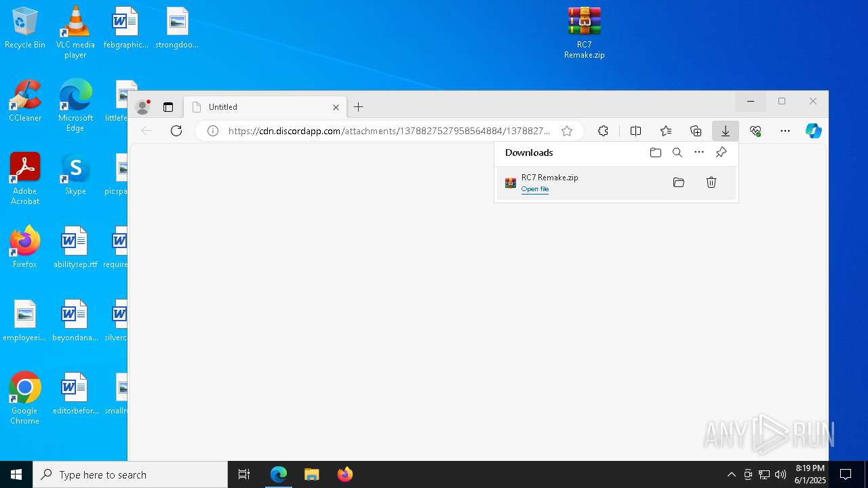This screenshot has width=868, height=488.
Task: Click Open file link for RC7 Remake.zip
Action: 535,189
